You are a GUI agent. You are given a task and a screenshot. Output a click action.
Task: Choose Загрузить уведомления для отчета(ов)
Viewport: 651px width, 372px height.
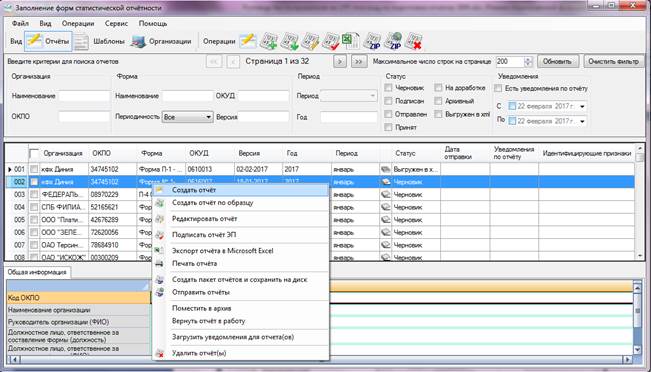tap(241, 337)
